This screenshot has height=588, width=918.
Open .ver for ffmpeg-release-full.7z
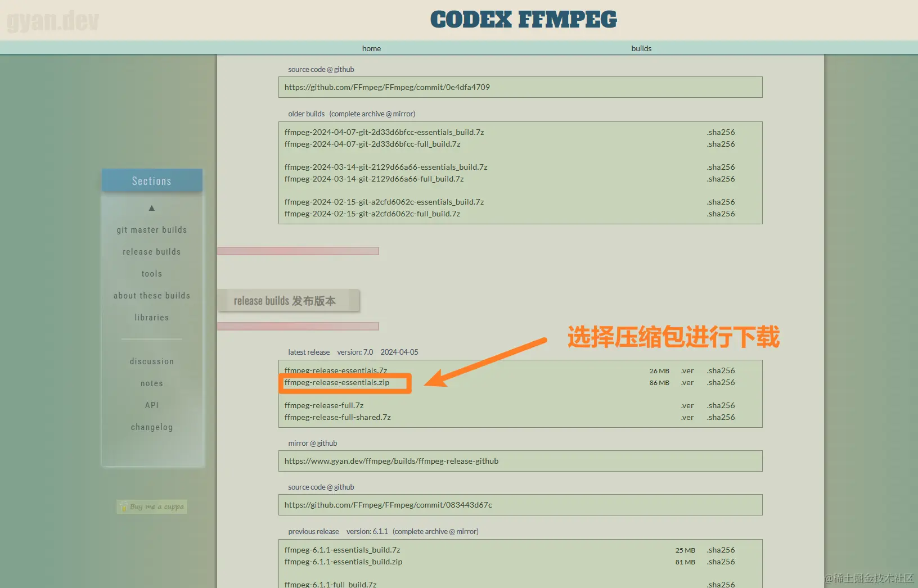(687, 405)
